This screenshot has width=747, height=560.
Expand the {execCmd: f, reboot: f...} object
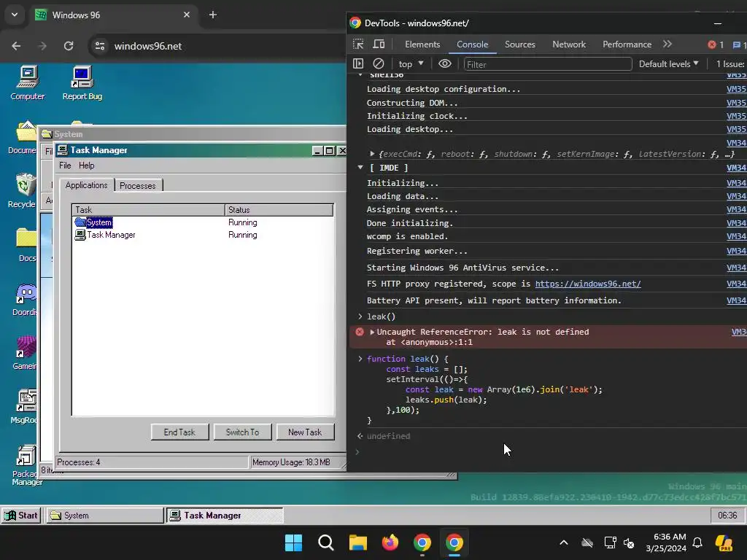(373, 154)
